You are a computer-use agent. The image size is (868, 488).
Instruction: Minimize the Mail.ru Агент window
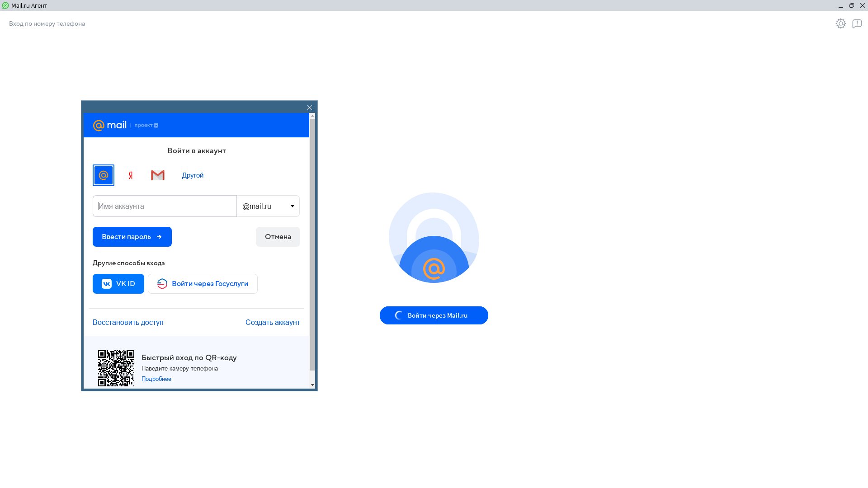tap(841, 5)
